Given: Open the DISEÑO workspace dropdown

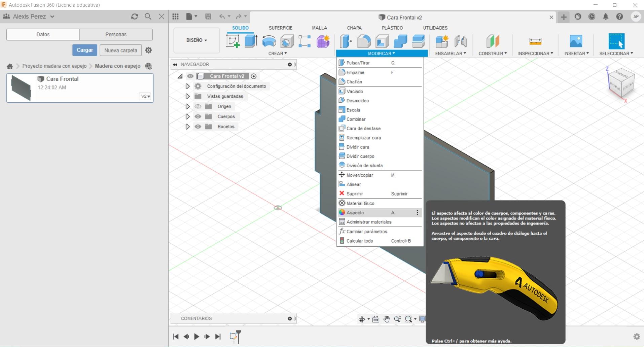Looking at the screenshot, I should pos(196,40).
